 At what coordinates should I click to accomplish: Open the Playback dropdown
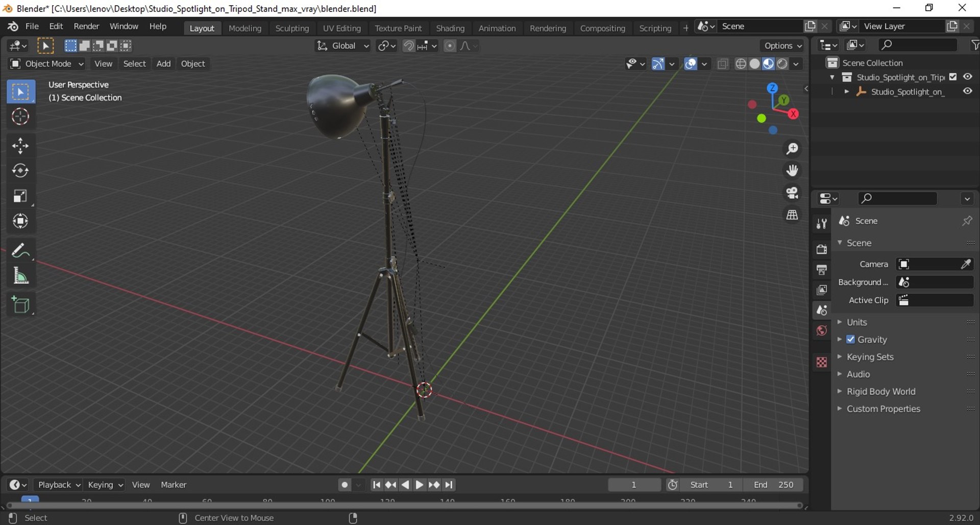58,485
